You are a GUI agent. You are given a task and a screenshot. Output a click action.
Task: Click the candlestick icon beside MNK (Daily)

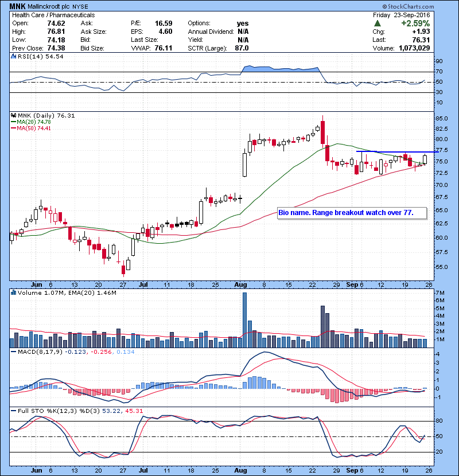[x=13, y=115]
